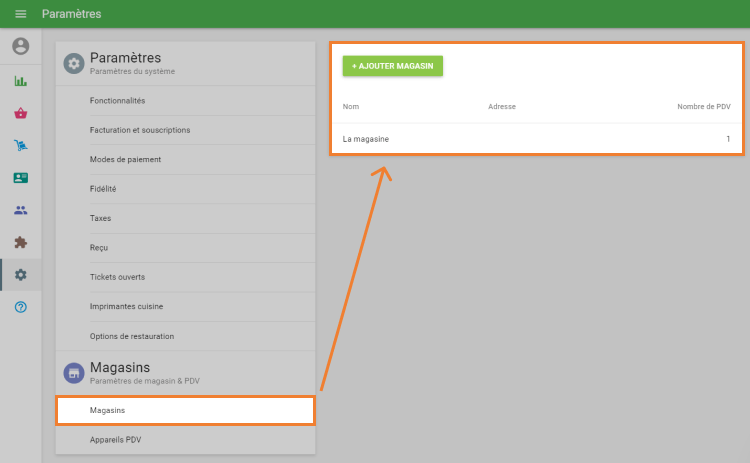Open the employees ID card icon

coord(20,178)
